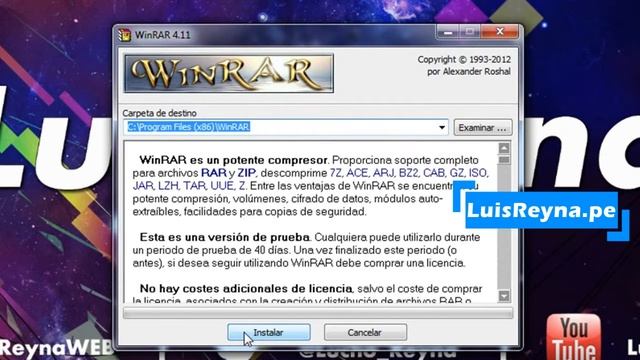Image resolution: width=640 pixels, height=360 pixels.
Task: Click the WinRAR title bar icon
Action: (x=124, y=35)
